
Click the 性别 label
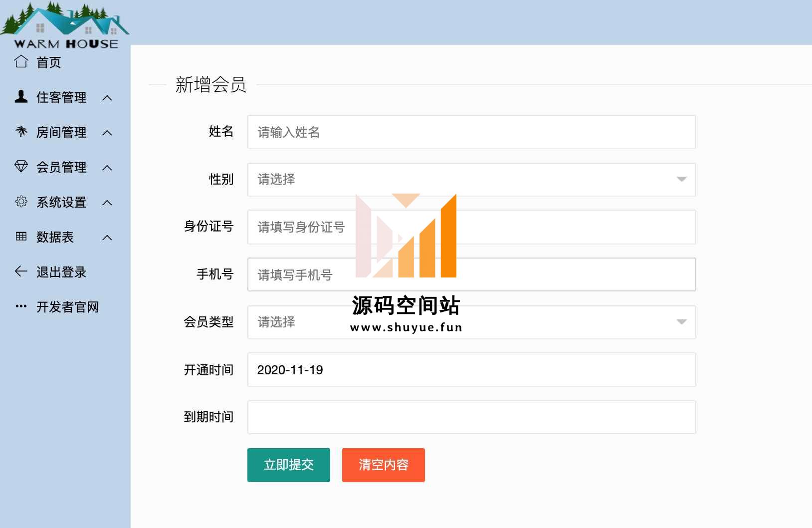221,179
